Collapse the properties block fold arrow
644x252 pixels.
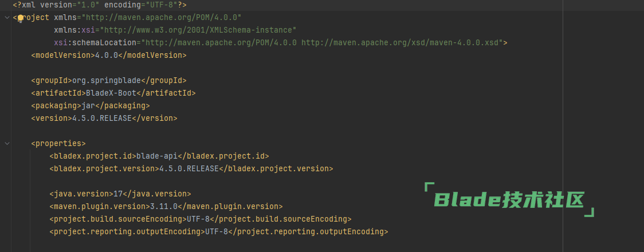point(7,144)
